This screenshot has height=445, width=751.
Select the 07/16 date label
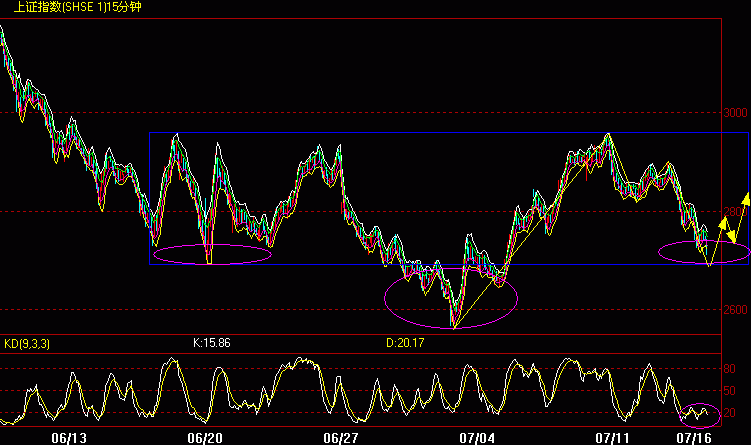coord(694,438)
